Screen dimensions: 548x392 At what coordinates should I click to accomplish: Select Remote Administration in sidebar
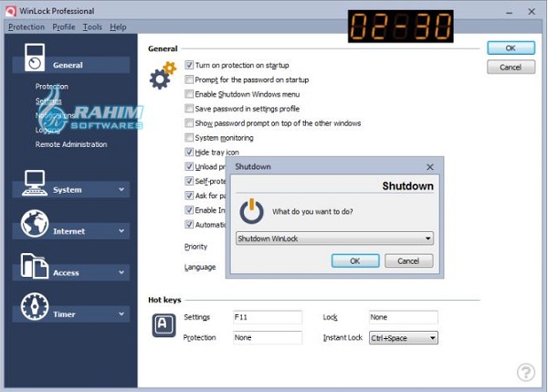pyautogui.click(x=71, y=144)
